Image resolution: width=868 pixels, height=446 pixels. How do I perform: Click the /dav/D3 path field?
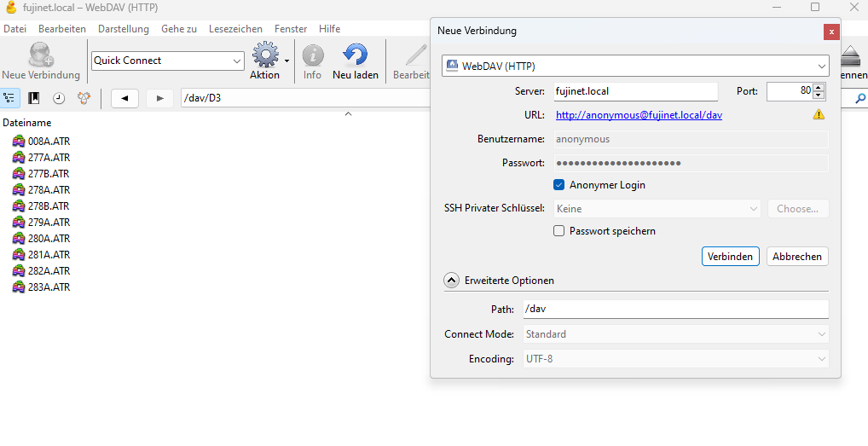point(306,98)
